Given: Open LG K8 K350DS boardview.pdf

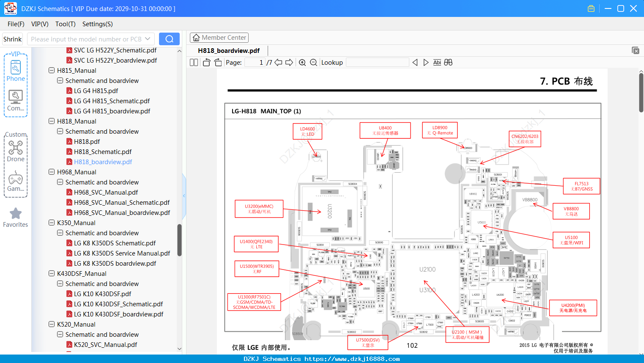Looking at the screenshot, I should point(115,263).
